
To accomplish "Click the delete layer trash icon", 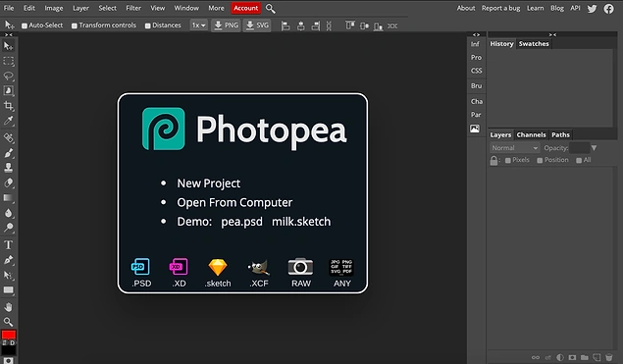I will pos(608,358).
